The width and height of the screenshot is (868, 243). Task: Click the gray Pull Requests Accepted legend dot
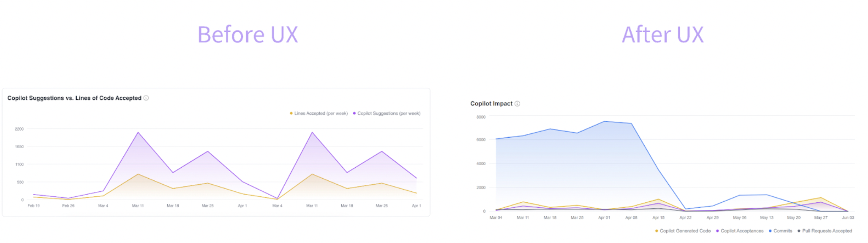[x=799, y=231]
